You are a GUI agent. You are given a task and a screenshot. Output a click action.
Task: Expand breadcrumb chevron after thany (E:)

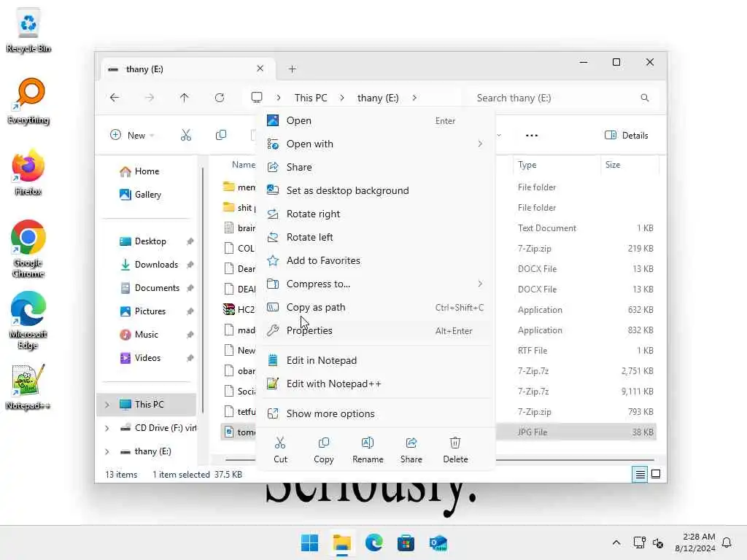(414, 98)
